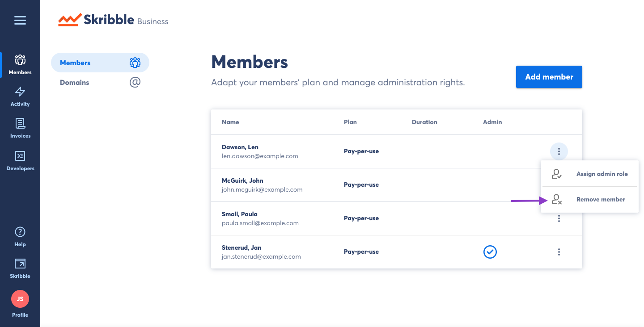This screenshot has width=644, height=327.
Task: Click the Members page heading
Action: (x=250, y=62)
